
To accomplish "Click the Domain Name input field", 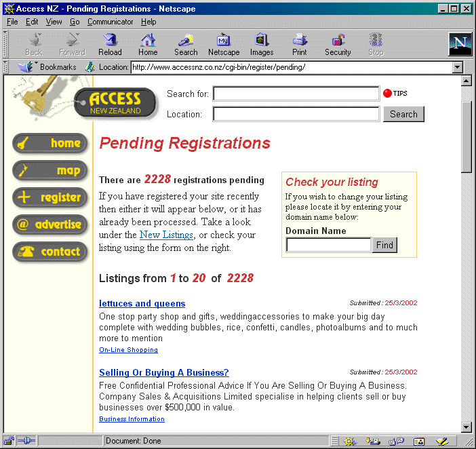I will [328, 245].
